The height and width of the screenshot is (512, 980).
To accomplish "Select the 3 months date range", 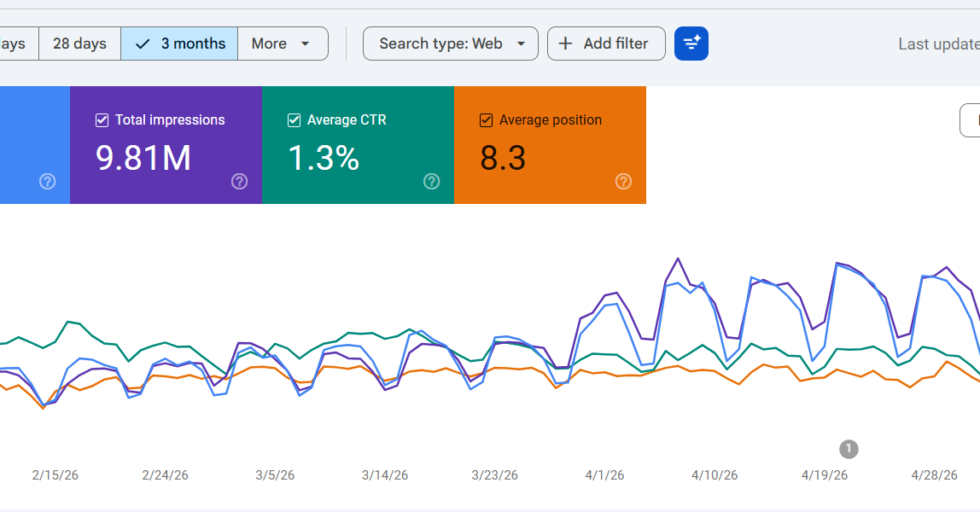I will pyautogui.click(x=179, y=44).
